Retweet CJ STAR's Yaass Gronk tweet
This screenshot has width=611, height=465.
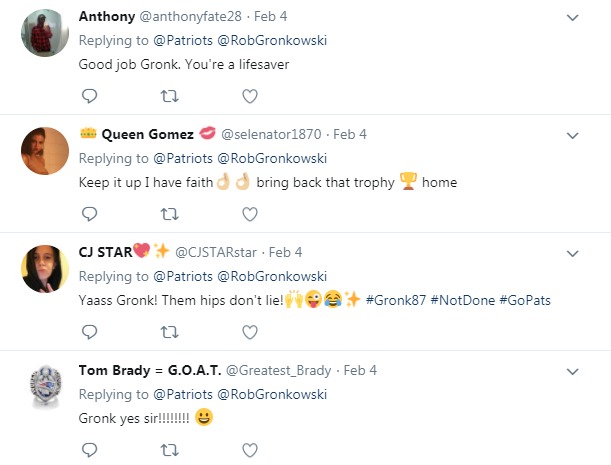pyautogui.click(x=169, y=331)
